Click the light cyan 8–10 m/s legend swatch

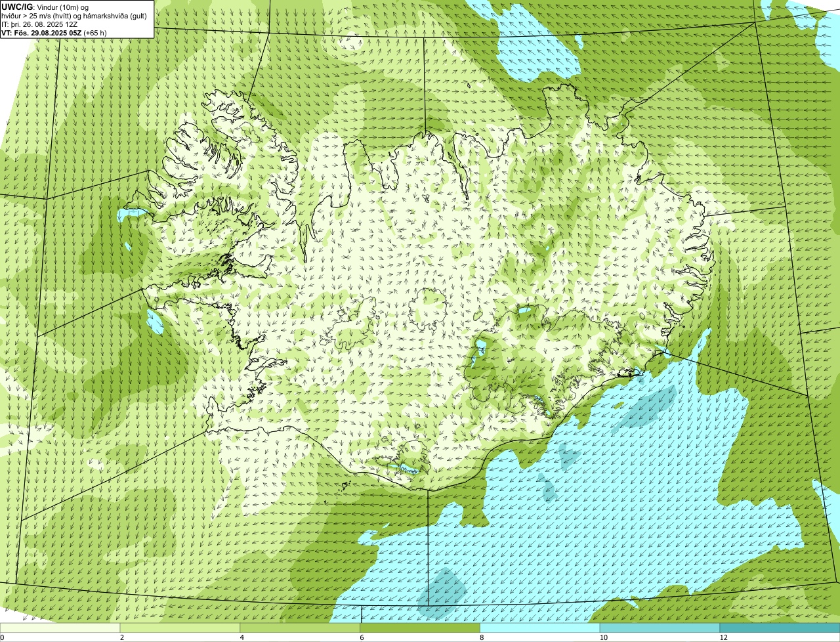coord(541,628)
